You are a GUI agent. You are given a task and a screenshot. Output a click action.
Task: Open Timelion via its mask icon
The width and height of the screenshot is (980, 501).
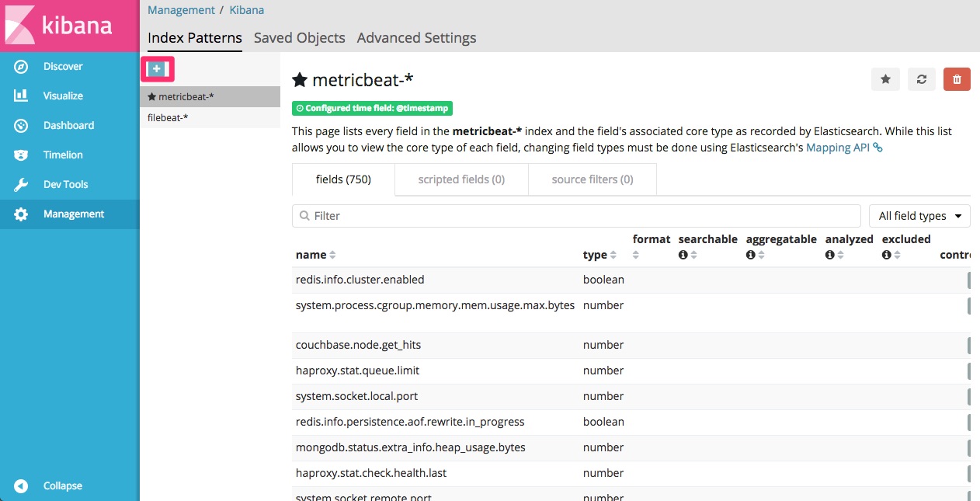21,155
